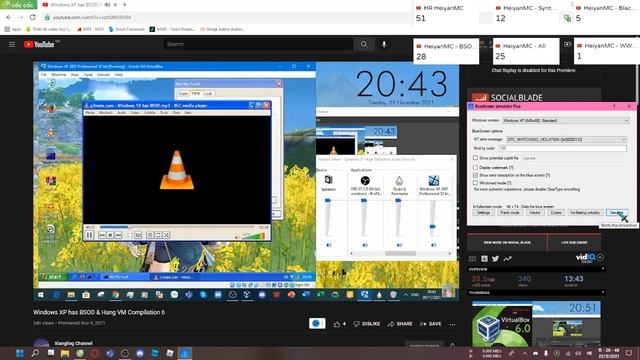Open the video's three-dot more actions
This screenshot has width=640, height=360.
[452, 324]
